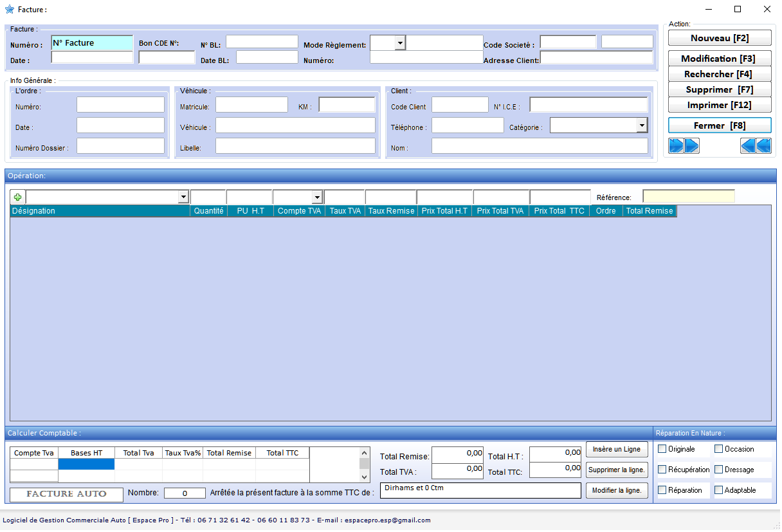
Task: Click the Supprimer [F7] button
Action: click(720, 89)
